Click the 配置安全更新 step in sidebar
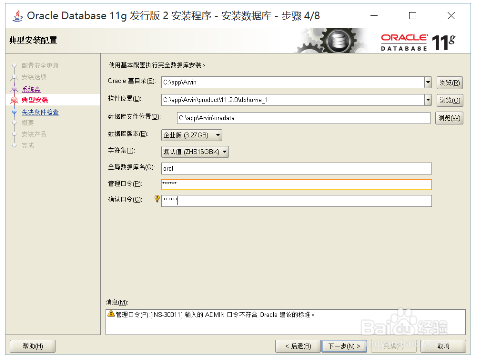 click(x=40, y=65)
